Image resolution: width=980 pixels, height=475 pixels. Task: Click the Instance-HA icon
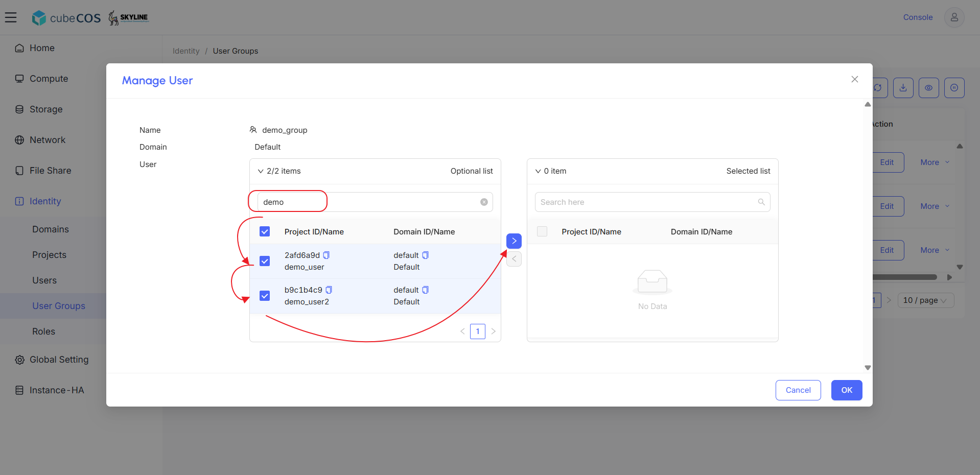coord(19,390)
